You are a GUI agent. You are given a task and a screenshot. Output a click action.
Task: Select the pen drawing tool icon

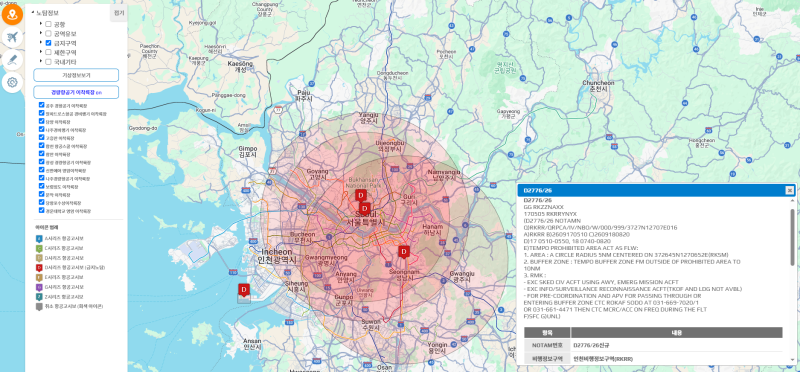(x=12, y=60)
